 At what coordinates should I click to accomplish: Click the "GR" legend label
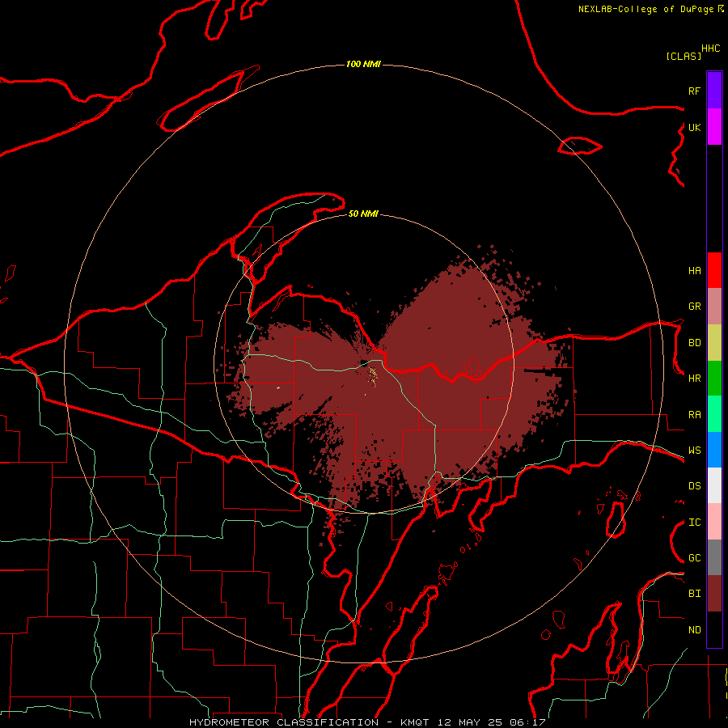(x=694, y=307)
